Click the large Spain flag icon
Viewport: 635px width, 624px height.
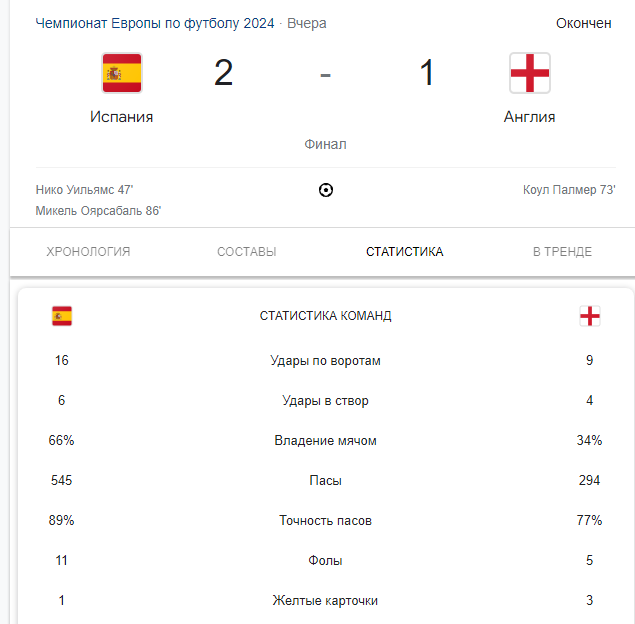122,73
